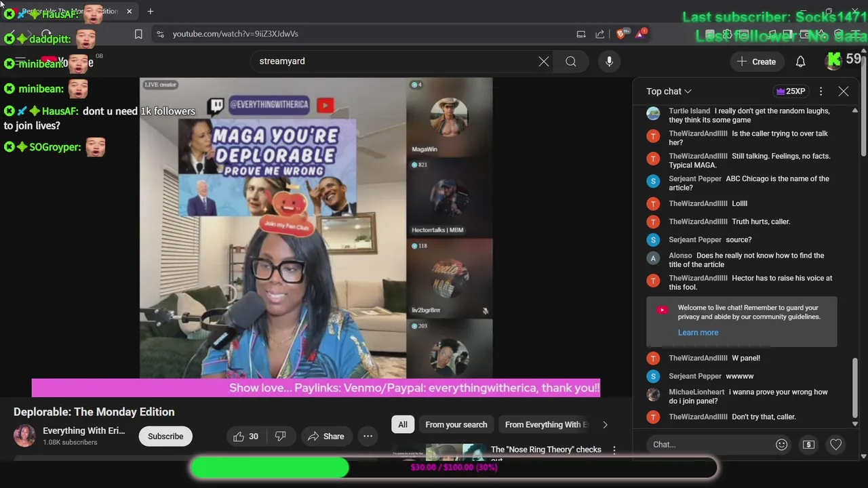868x488 pixels.
Task: Click MagaWin panel participant avatar
Action: click(x=448, y=118)
